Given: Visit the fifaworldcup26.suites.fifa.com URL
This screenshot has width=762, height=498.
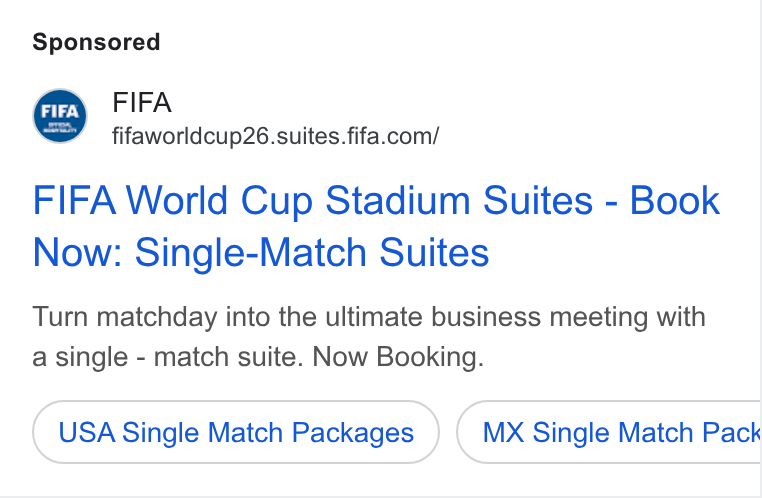Looking at the screenshot, I should [x=276, y=137].
